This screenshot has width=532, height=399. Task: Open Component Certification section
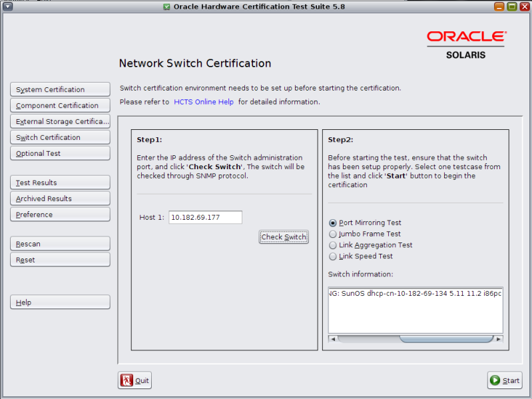60,105
